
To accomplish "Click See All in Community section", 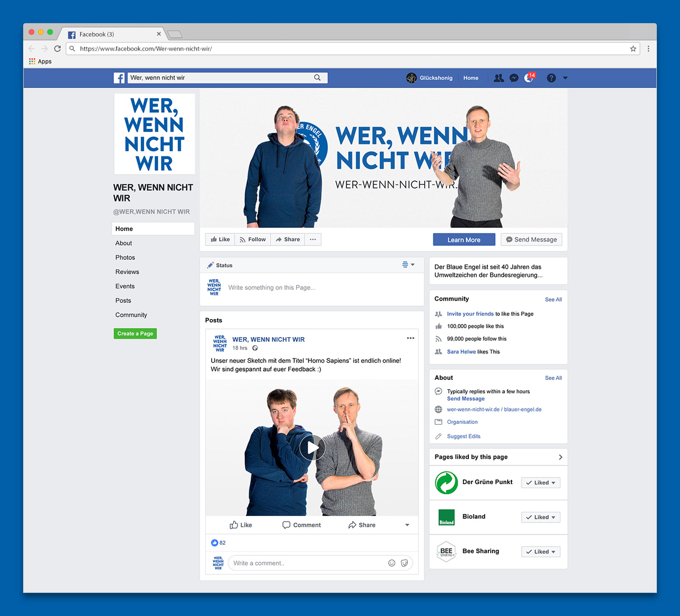I will tap(553, 300).
